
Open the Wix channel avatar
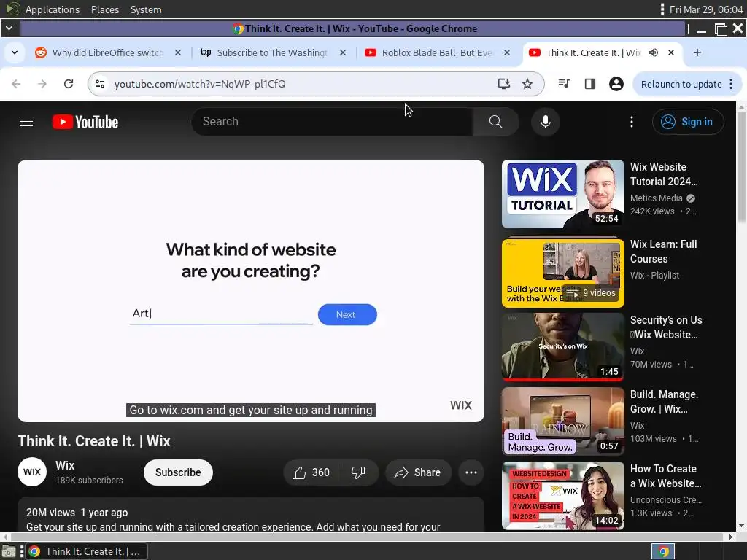pos(32,472)
